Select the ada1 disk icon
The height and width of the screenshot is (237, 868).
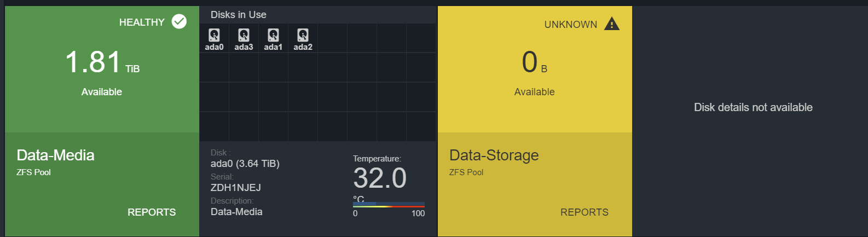tap(273, 35)
